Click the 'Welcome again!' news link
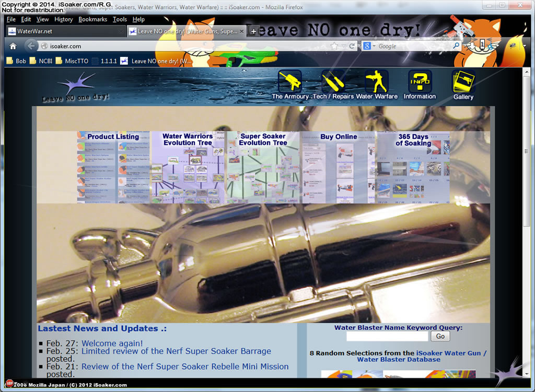Image resolution: width=535 pixels, height=392 pixels. click(112, 343)
